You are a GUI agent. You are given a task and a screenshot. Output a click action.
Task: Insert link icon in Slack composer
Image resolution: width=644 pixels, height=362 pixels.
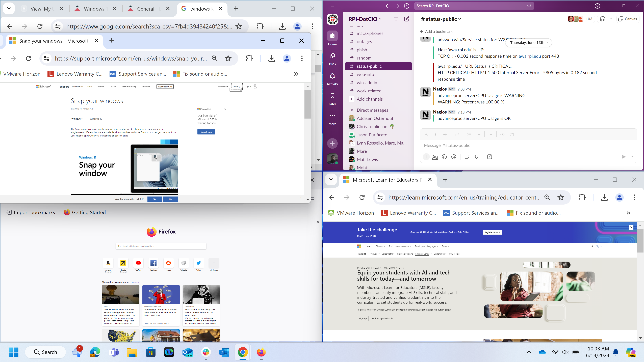click(457, 134)
